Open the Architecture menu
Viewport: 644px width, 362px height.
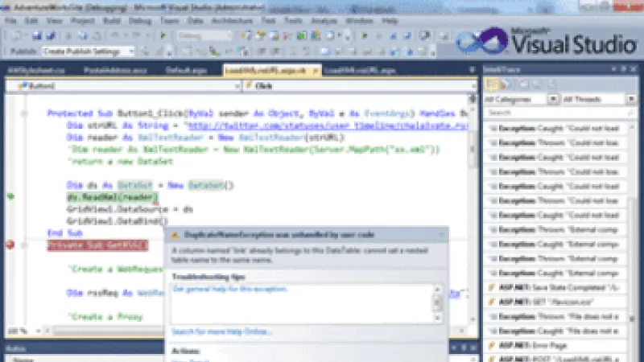tap(232, 21)
